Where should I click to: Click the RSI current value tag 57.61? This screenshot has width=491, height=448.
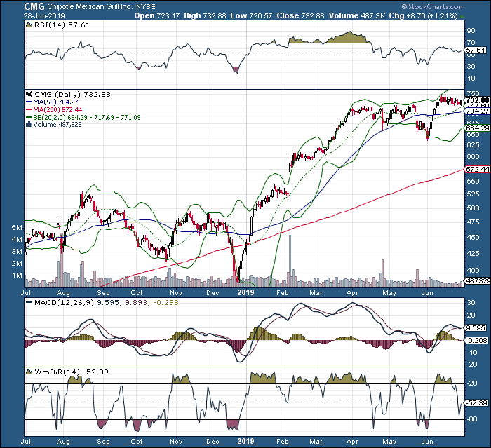click(x=476, y=50)
